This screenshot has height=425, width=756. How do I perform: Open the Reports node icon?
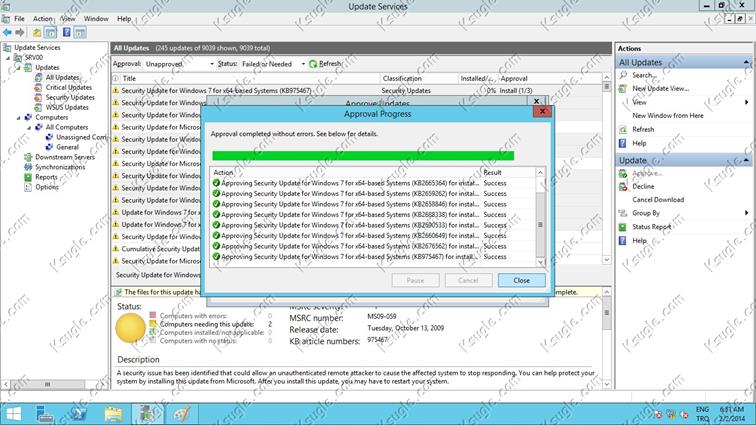click(28, 177)
